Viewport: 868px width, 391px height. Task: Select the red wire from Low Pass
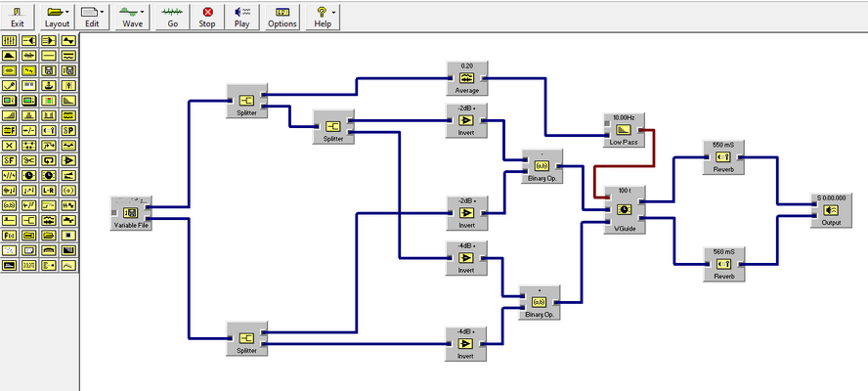654,149
